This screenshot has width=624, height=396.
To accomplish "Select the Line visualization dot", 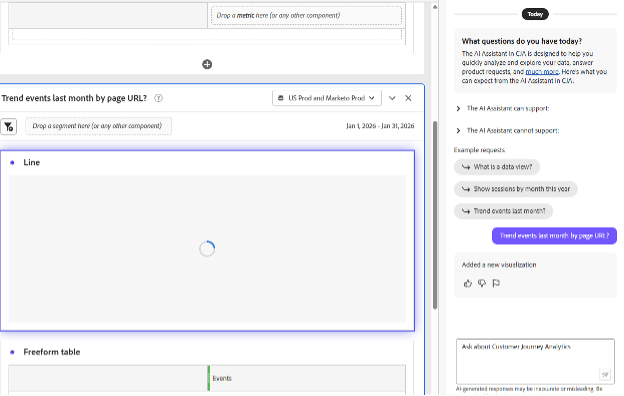I will [x=12, y=162].
